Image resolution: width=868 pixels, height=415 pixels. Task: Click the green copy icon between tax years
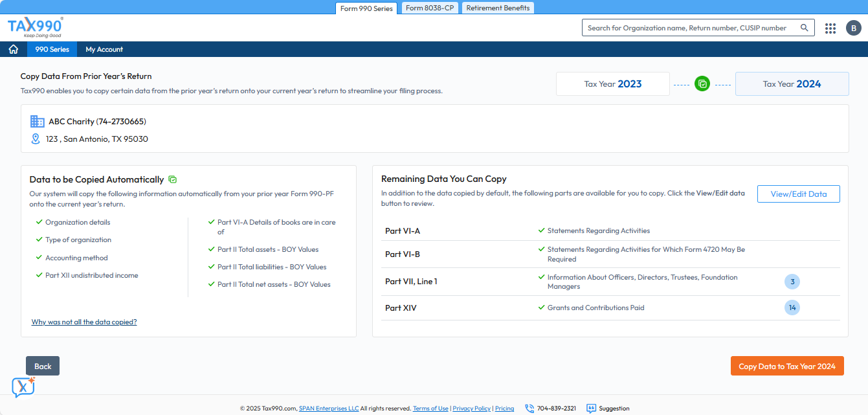coord(702,84)
